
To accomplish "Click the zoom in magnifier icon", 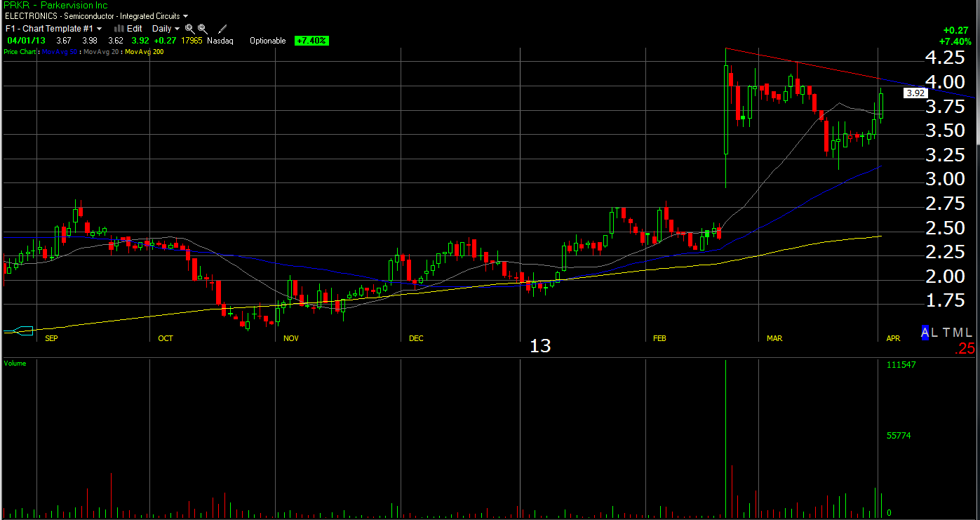I will tap(189, 29).
